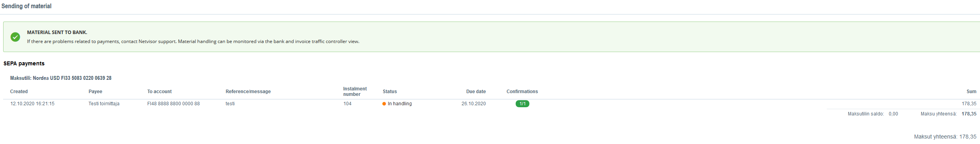
Task: Click the In handling status text
Action: (x=400, y=104)
